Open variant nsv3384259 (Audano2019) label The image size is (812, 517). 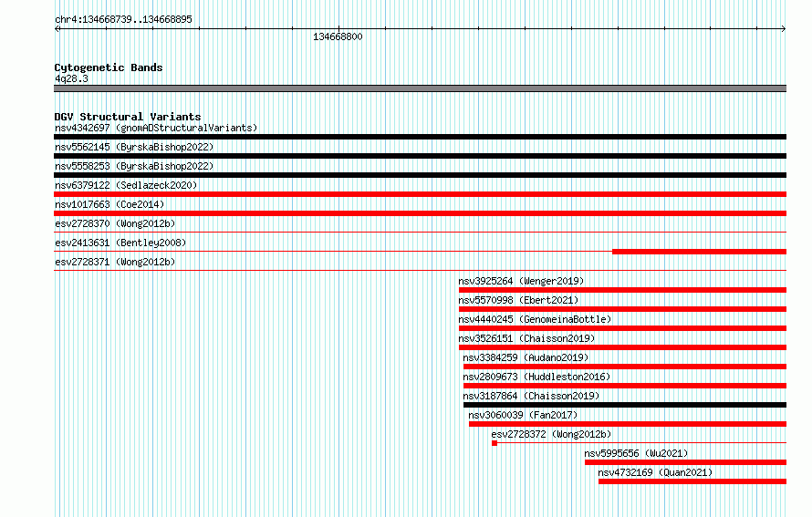[x=526, y=357]
